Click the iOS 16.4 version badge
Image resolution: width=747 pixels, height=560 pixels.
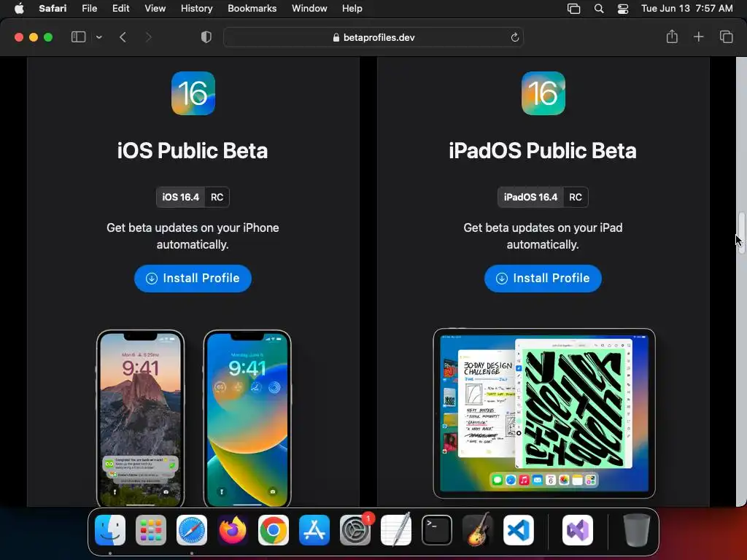click(181, 197)
